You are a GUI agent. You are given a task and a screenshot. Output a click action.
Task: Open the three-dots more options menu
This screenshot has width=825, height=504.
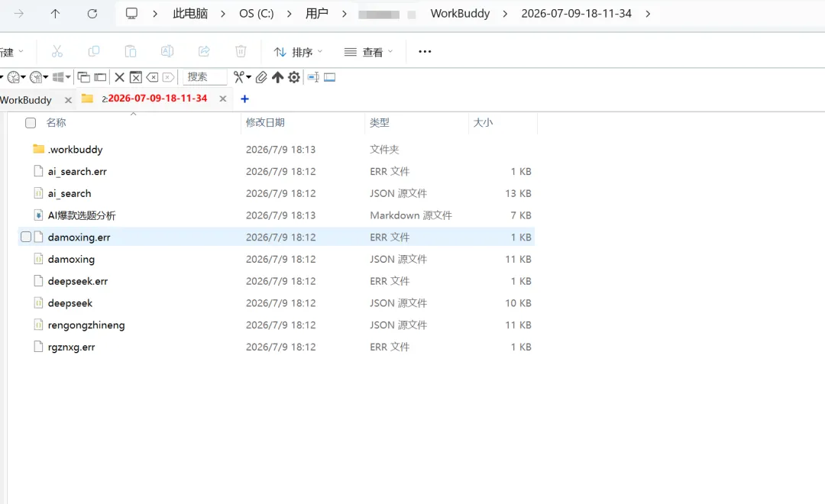pyautogui.click(x=425, y=52)
